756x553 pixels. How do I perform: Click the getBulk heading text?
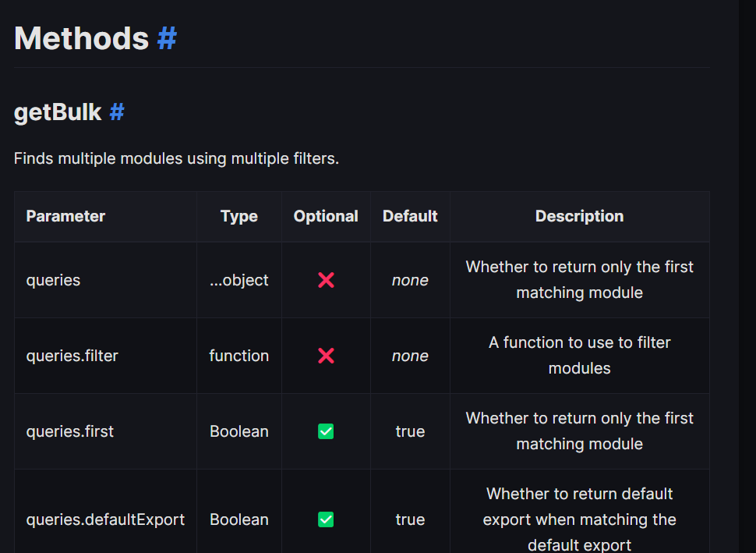pyautogui.click(x=58, y=112)
